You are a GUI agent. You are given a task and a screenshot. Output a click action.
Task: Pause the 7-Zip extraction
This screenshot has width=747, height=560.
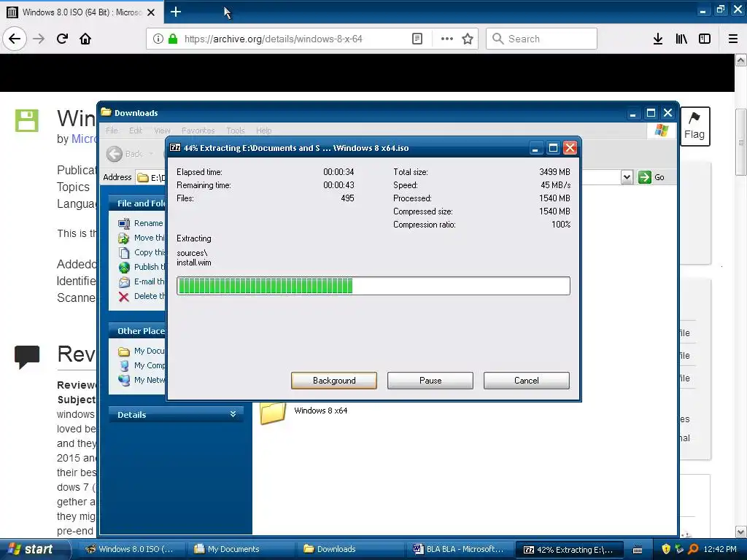(430, 381)
